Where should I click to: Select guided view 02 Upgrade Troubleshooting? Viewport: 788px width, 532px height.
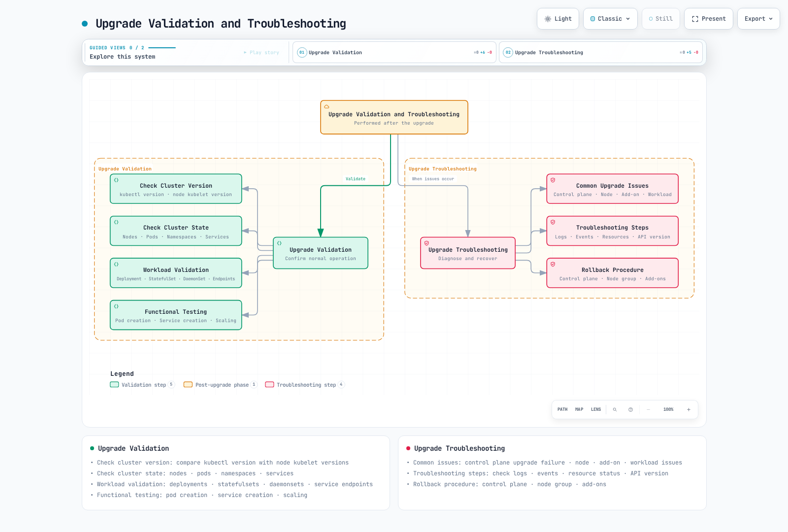tap(600, 52)
